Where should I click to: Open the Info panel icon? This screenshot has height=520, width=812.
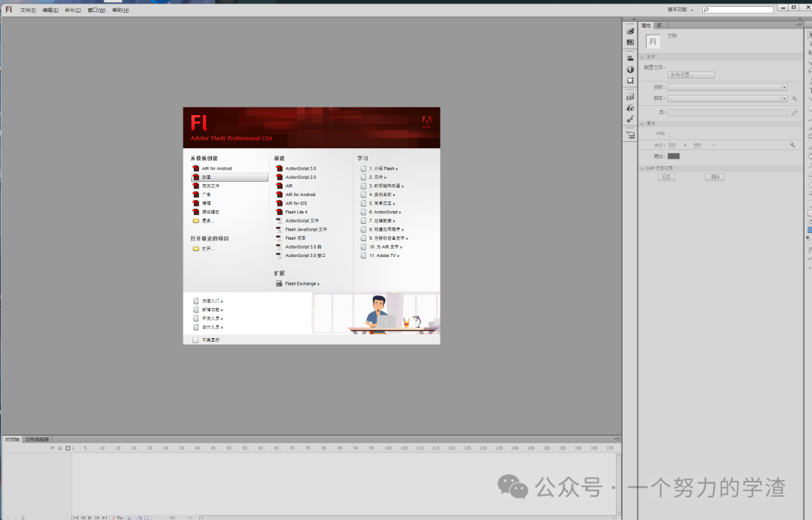[x=630, y=69]
